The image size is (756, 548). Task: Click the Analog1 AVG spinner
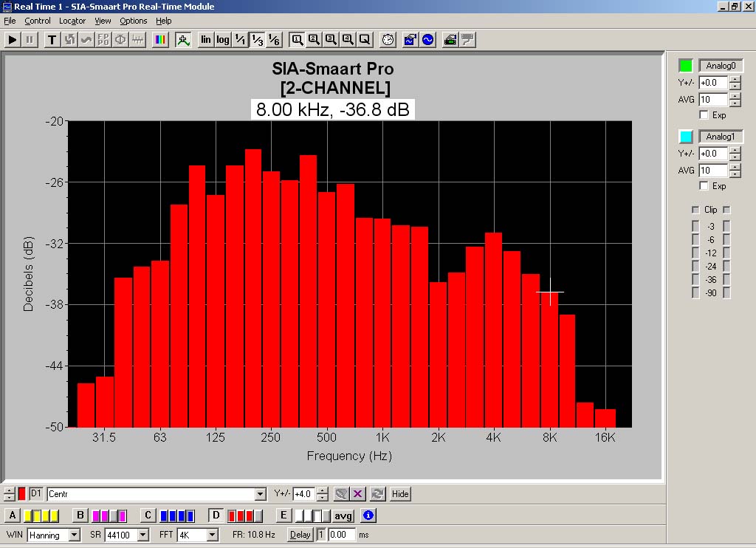(x=735, y=171)
